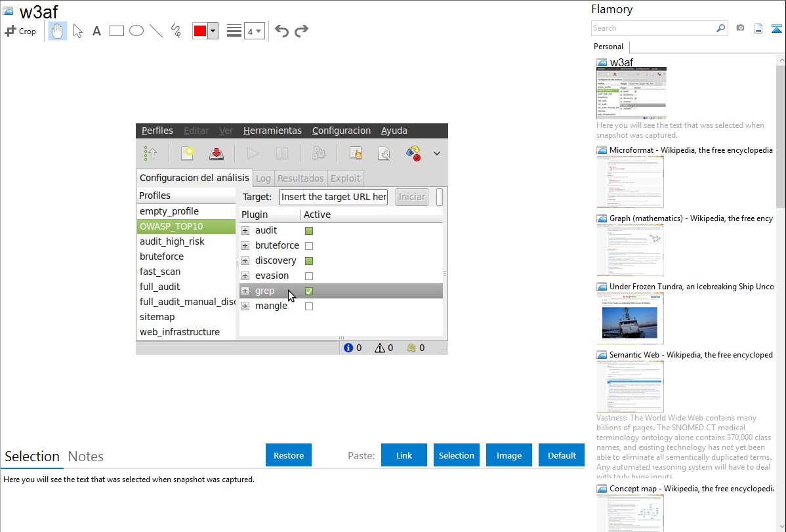
Task: Switch to the Personal tab
Action: pos(609,47)
